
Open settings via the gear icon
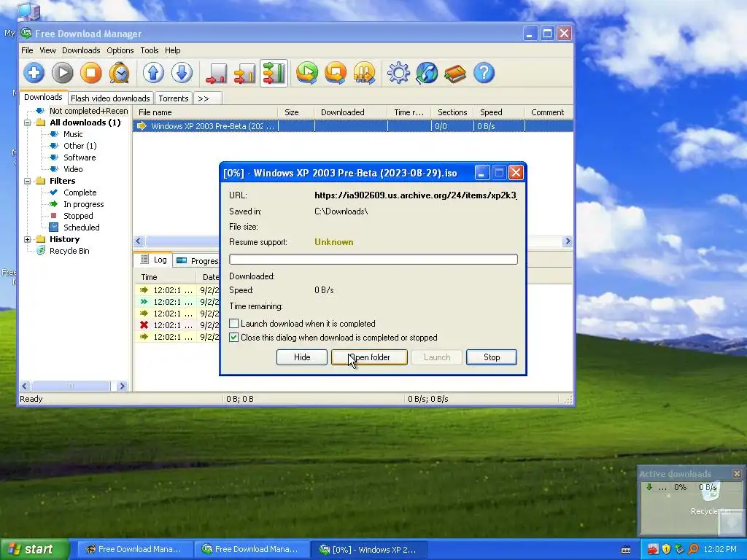tap(398, 73)
